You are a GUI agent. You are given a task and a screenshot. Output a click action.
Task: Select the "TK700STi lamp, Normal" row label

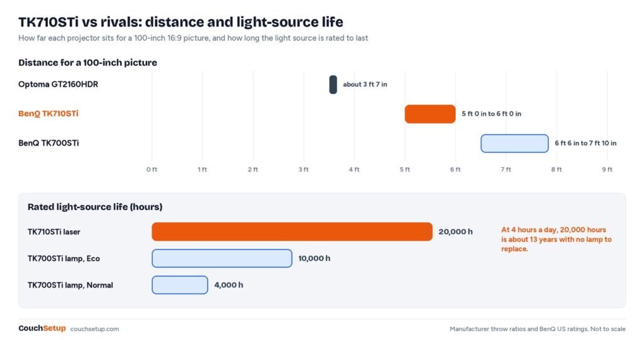point(70,285)
